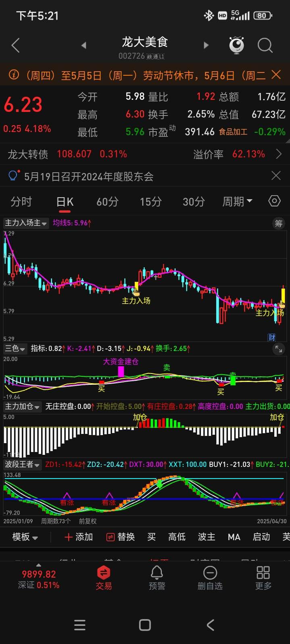Tap the back arrow at top left
The image size is (290, 644).
16,45
